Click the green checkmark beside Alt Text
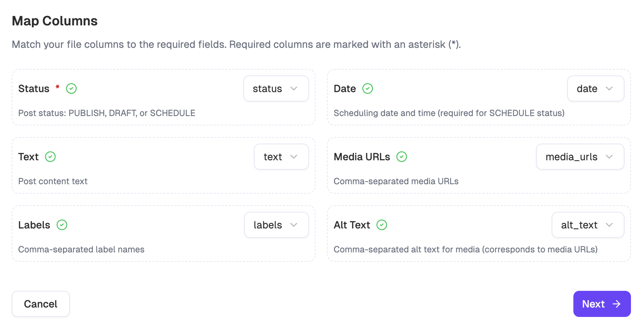The height and width of the screenshot is (330, 644). (382, 225)
